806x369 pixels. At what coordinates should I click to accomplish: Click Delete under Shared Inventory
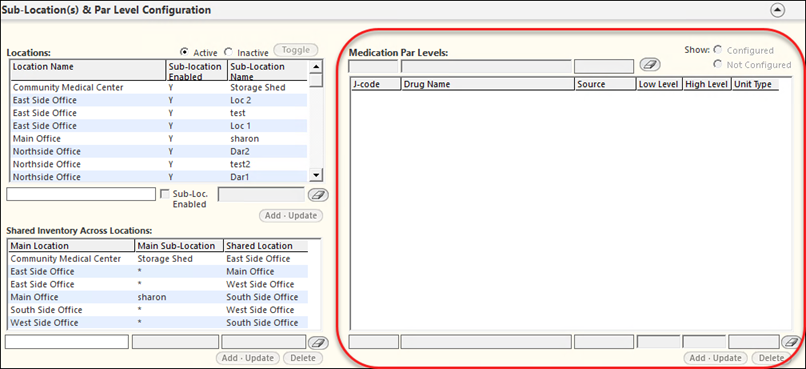tap(303, 358)
